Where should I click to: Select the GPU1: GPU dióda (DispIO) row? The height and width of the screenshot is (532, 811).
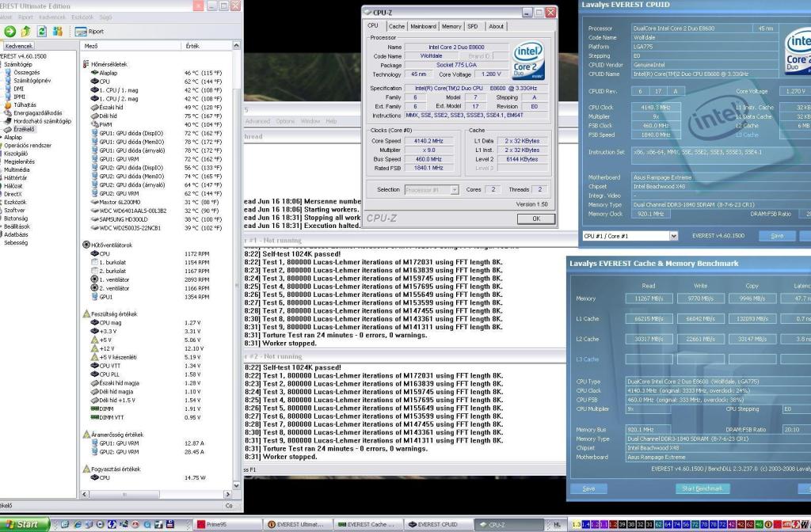click(156, 133)
